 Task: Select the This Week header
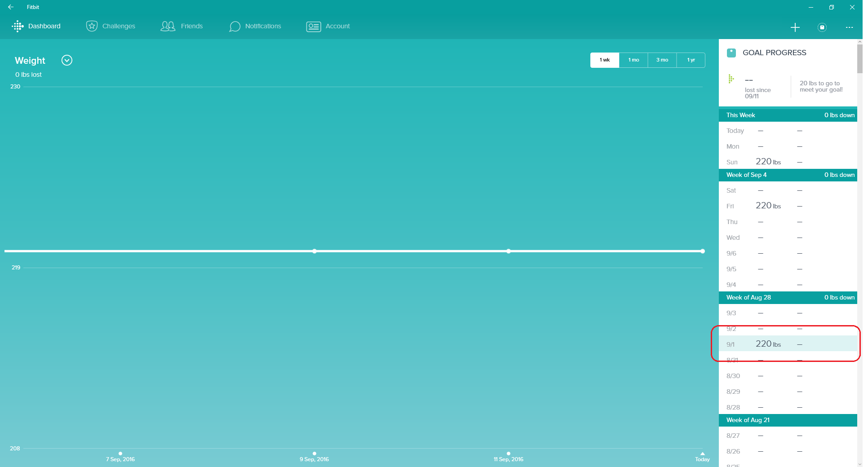click(788, 115)
